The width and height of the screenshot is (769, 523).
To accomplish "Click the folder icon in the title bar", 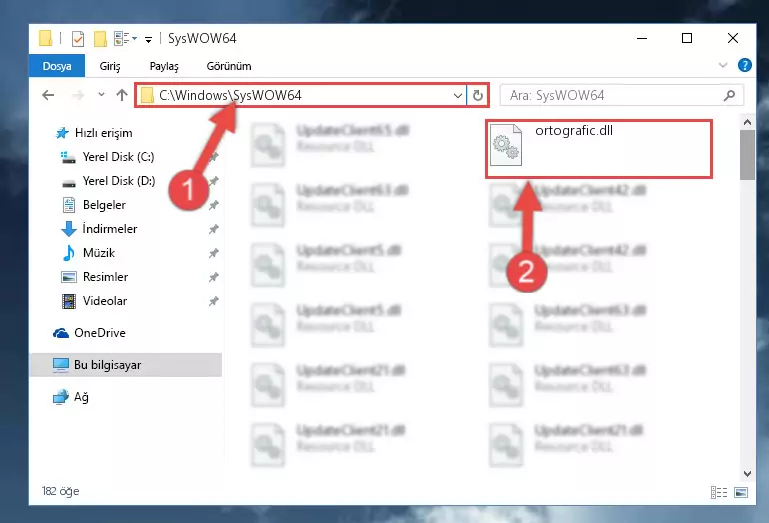I will tap(46, 38).
